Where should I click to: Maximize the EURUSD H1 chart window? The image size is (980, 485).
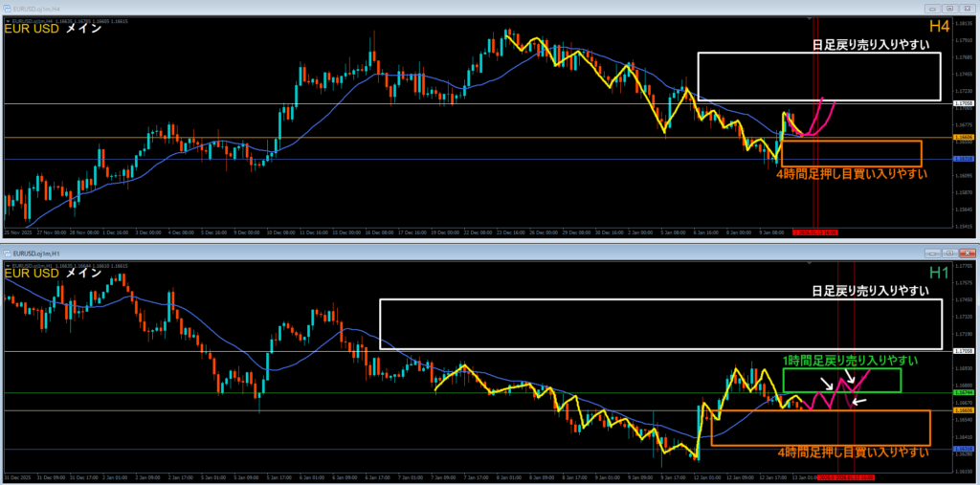point(950,254)
